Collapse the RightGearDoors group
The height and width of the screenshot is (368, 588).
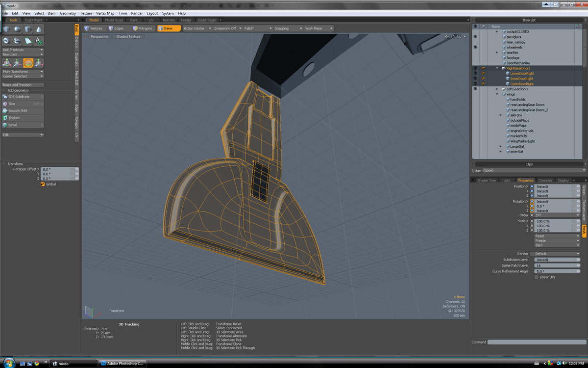point(497,68)
